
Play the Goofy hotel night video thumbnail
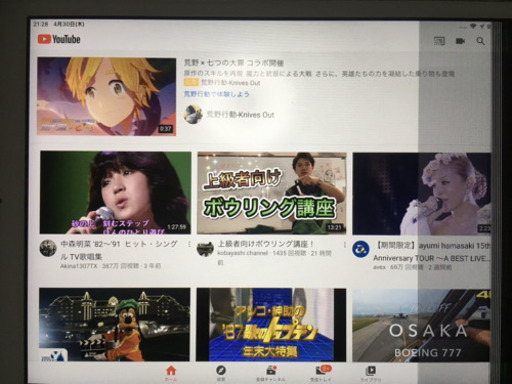(x=115, y=325)
